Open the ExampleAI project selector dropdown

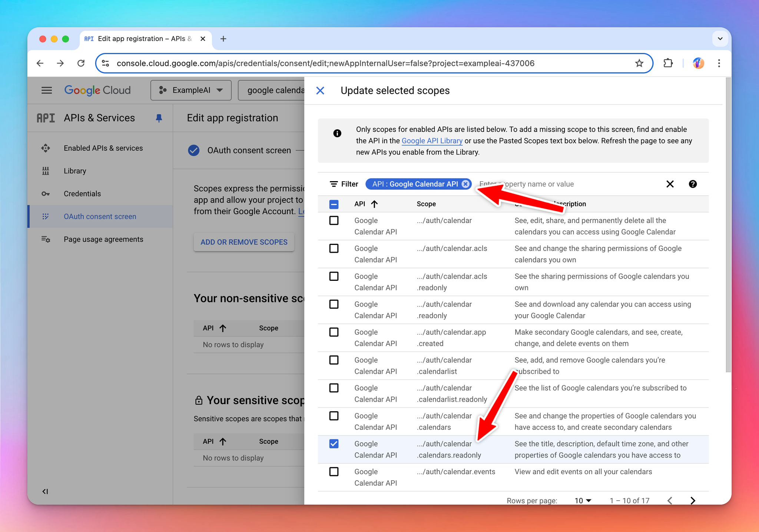[x=191, y=90]
